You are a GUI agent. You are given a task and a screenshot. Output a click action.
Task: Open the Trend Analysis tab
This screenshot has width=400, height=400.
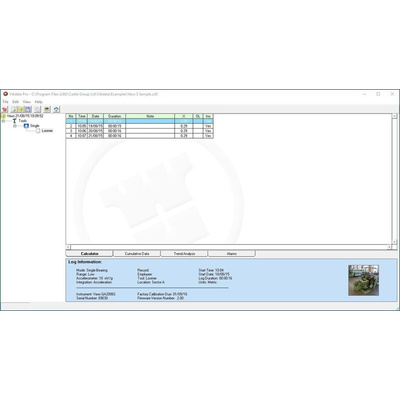click(x=184, y=254)
